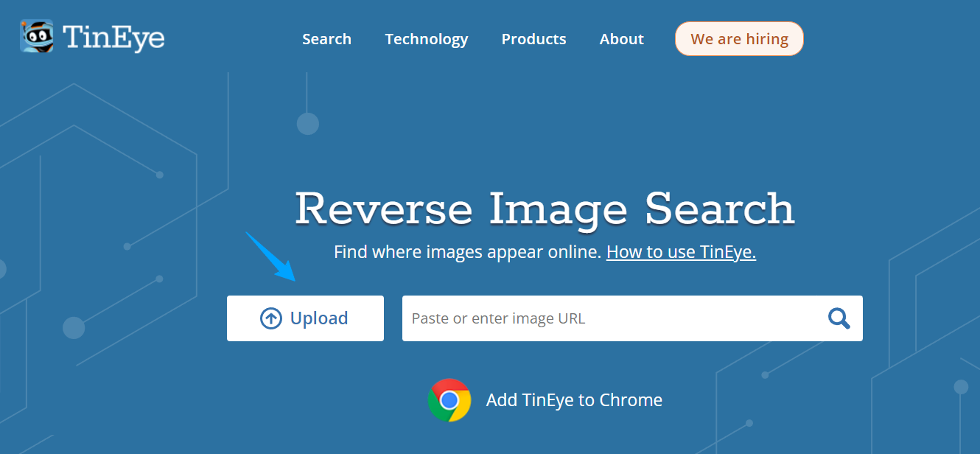Open the Technology menu item
Screen dimensions: 980x454
[426, 39]
